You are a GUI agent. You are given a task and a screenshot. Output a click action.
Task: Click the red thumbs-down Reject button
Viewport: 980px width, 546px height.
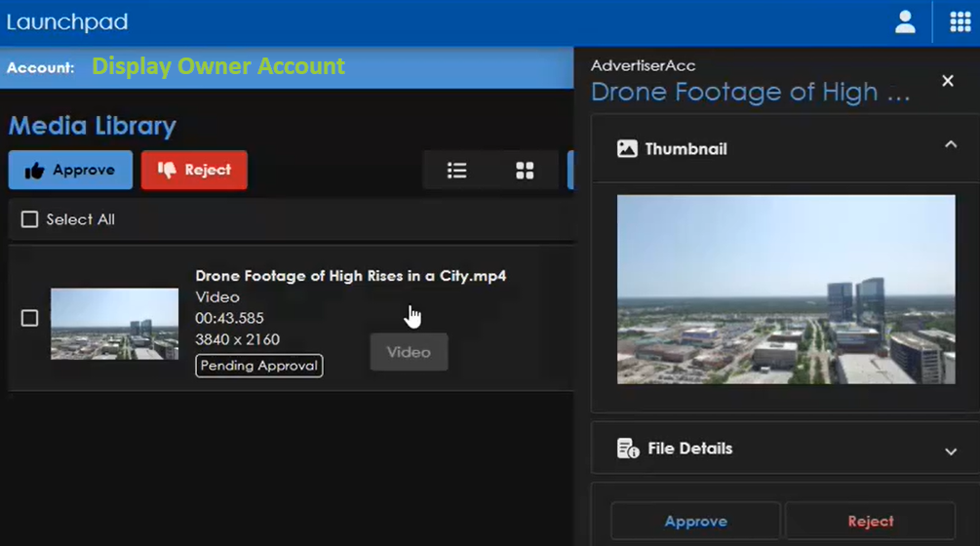coord(194,170)
